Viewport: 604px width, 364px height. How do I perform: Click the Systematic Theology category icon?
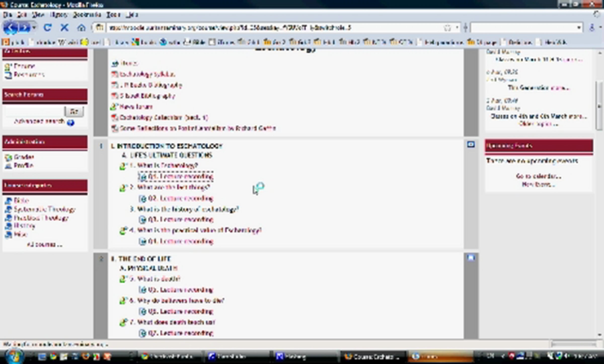point(8,209)
